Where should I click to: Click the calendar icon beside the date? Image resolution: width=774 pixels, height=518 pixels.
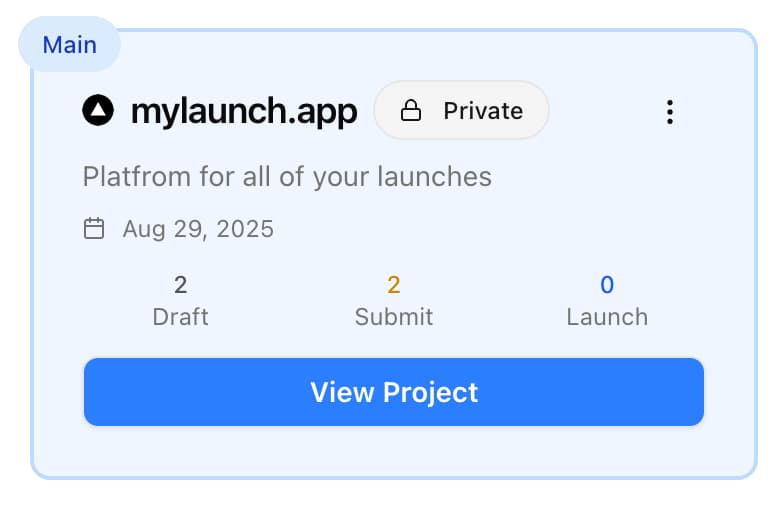[x=94, y=229]
